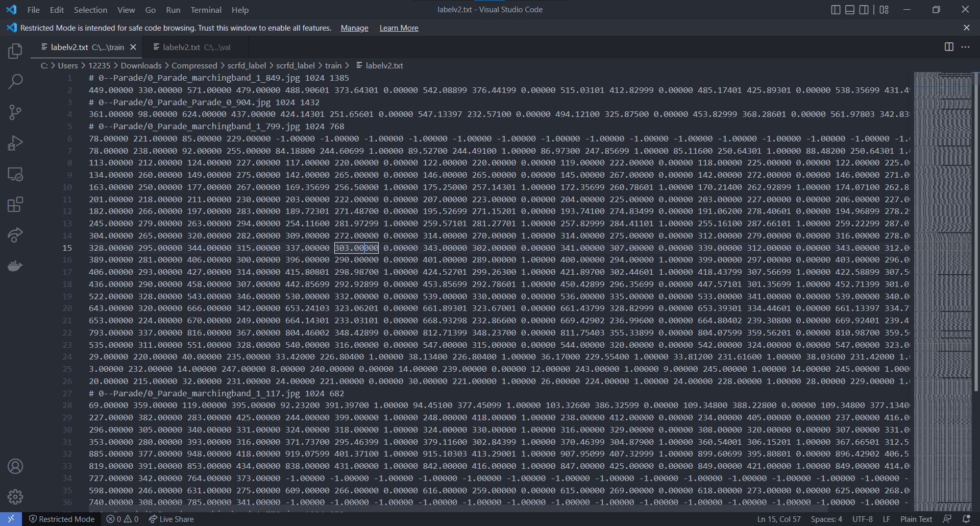Switch to the labelv2.txt val tab
The height and width of the screenshot is (526, 980).
pyautogui.click(x=197, y=47)
